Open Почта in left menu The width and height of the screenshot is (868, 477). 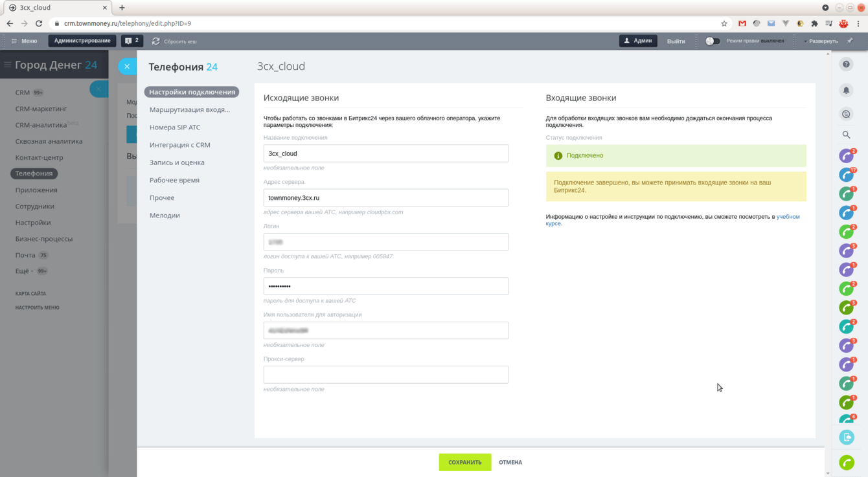coord(25,255)
